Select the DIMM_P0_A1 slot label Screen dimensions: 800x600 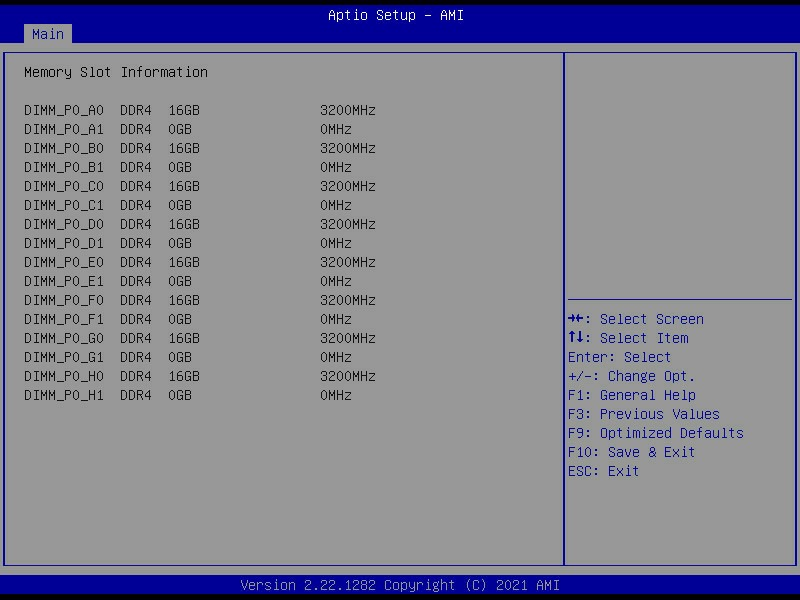64,129
